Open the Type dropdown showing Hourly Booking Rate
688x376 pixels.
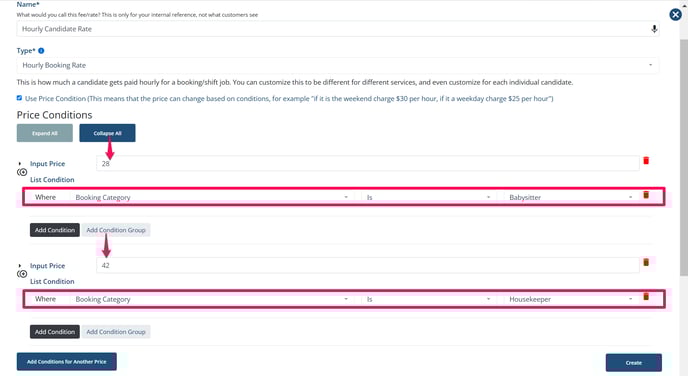(x=337, y=65)
